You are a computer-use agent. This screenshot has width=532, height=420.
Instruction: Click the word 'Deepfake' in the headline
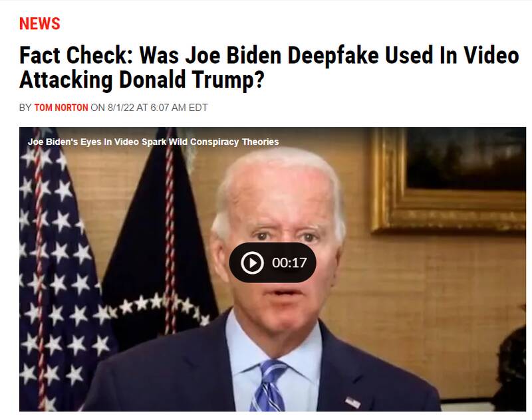pos(333,55)
